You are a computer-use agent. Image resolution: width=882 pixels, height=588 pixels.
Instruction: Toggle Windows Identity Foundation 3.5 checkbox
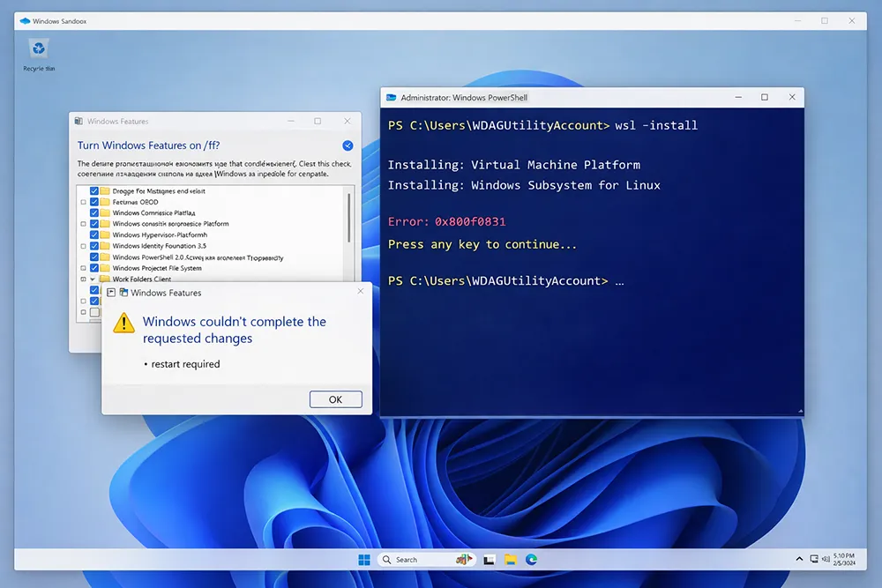(93, 247)
